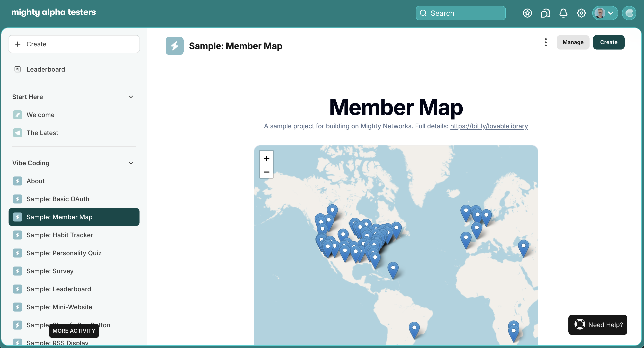644x348 pixels.
Task: Click the Leaderboard icon in sidebar
Action: [x=18, y=69]
